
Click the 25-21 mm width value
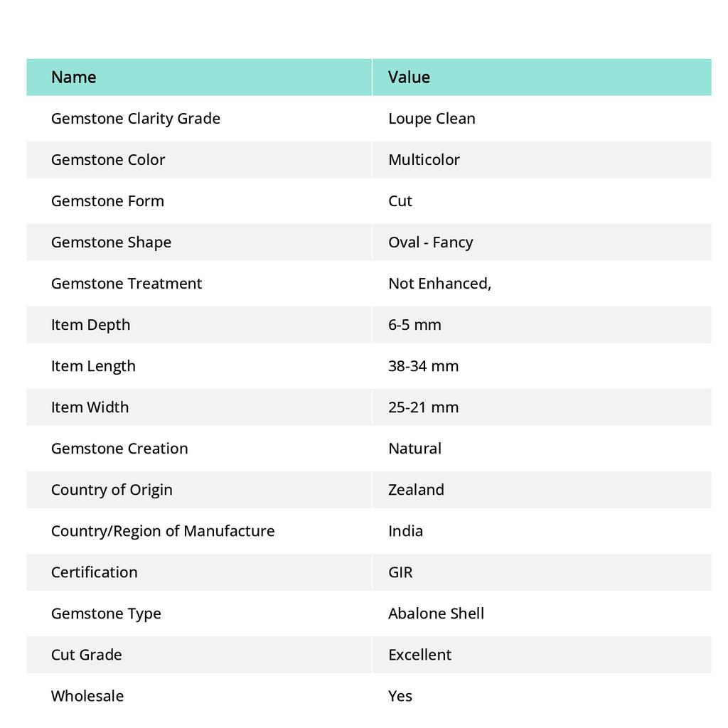point(423,407)
